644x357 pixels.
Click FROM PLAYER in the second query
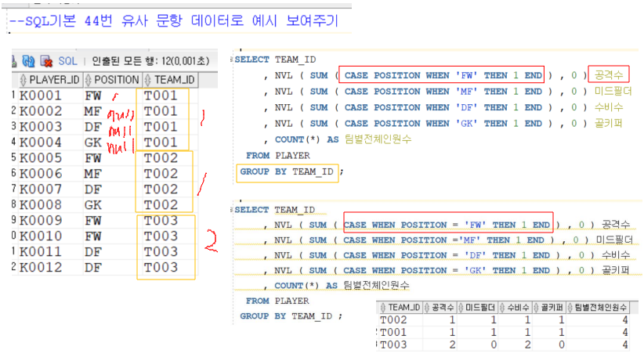point(277,301)
